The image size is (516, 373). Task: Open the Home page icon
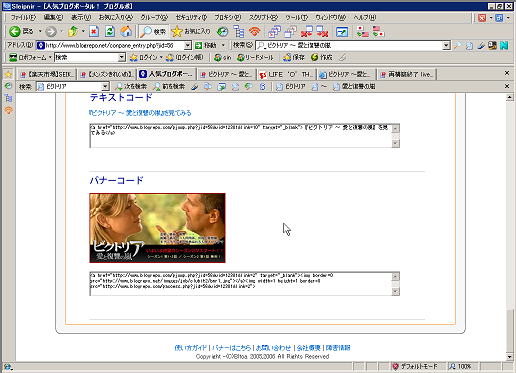click(126, 32)
